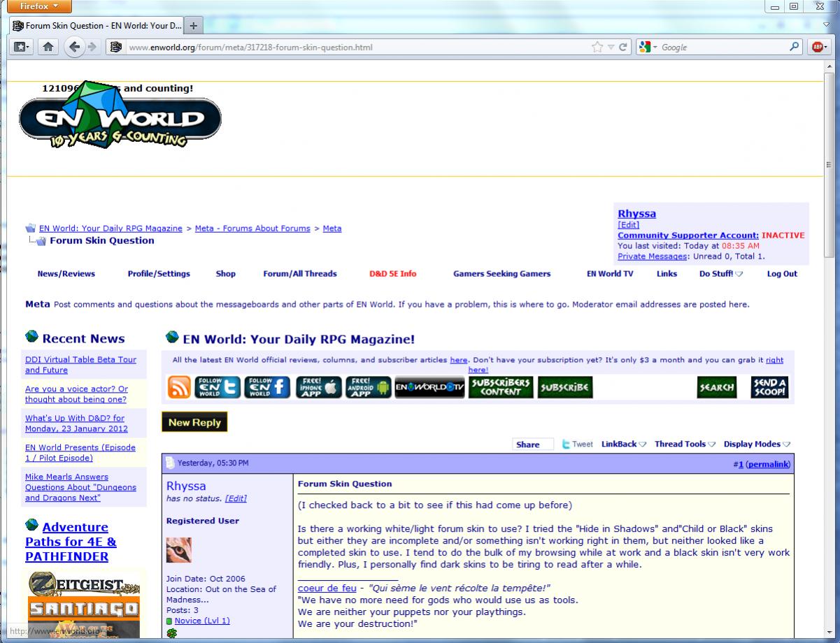Expand the Do Stuff! dropdown
Viewport: 840px width, 643px height.
[x=721, y=274]
